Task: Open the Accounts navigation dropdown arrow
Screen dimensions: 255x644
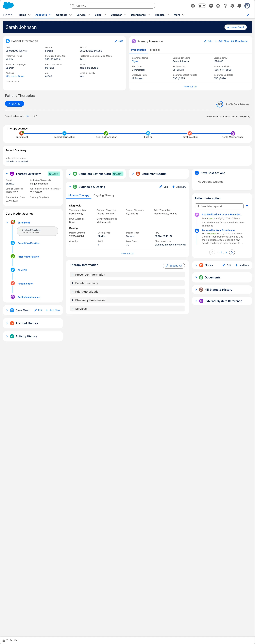Action: click(50, 15)
